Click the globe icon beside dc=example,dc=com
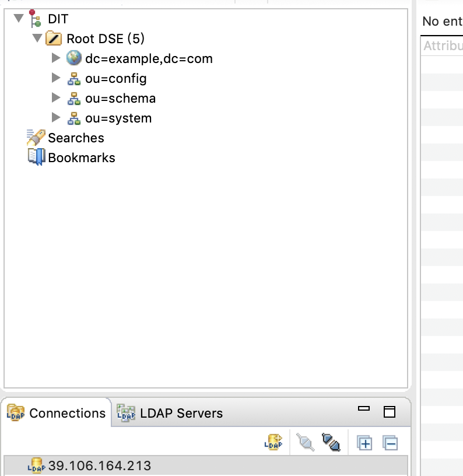The image size is (463, 476). click(x=73, y=58)
